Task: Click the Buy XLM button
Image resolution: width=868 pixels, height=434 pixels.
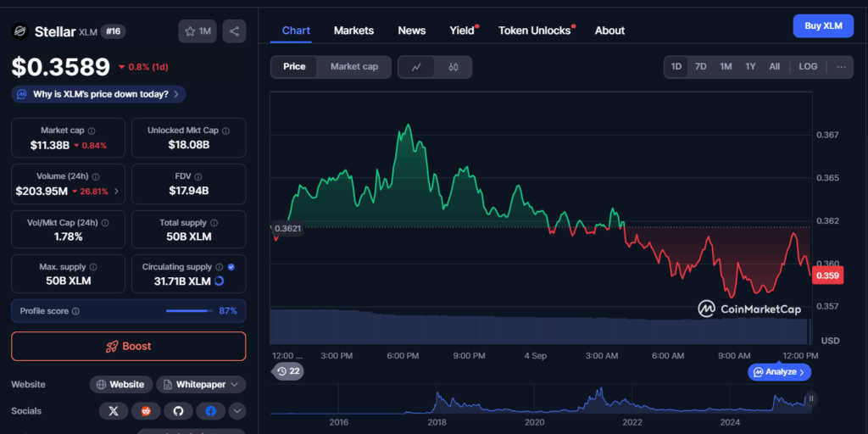Action: [x=822, y=25]
